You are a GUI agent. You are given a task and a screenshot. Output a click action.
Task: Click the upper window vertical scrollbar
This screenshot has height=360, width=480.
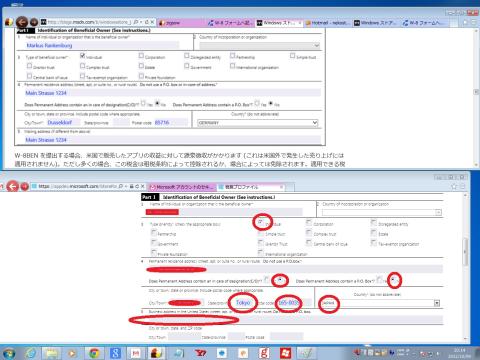(476, 97)
